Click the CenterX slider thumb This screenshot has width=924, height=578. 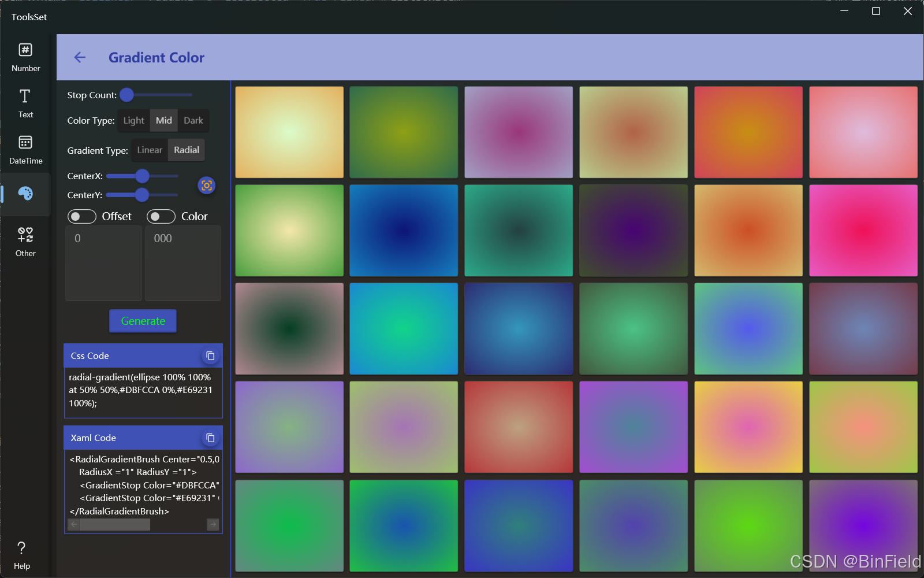point(142,176)
